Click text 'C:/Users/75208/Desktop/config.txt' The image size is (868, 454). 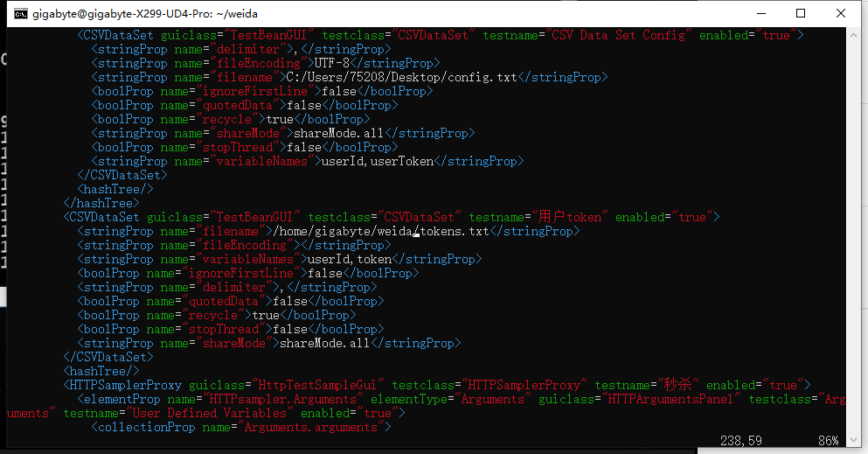[x=401, y=77]
